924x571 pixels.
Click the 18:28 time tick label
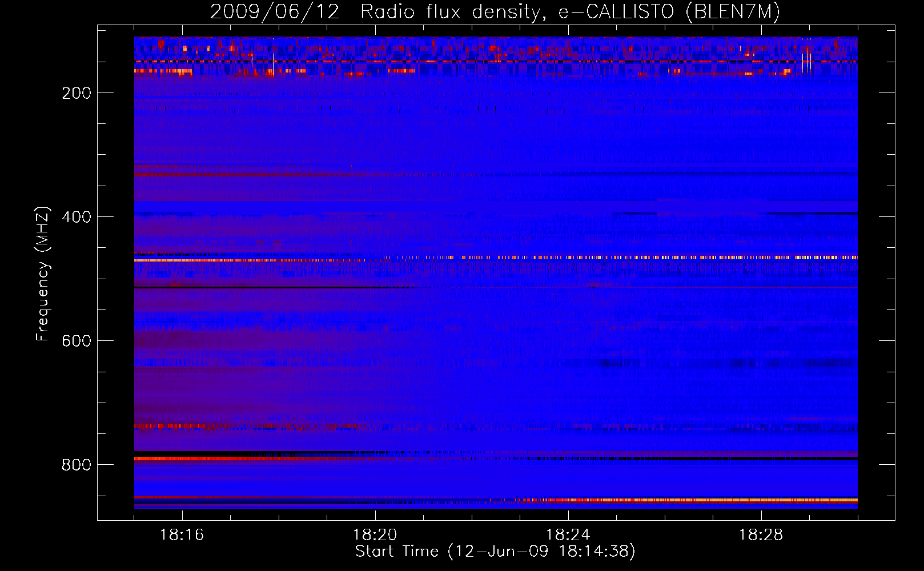[761, 534]
